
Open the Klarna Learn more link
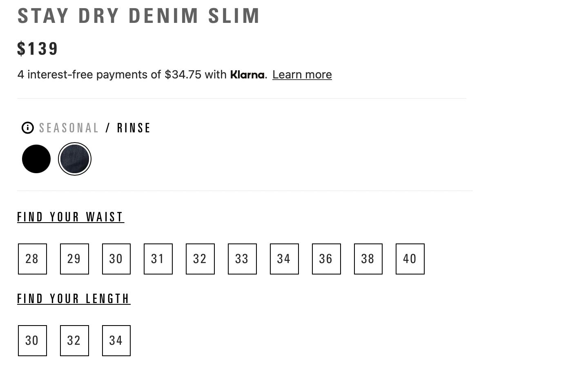pos(302,74)
